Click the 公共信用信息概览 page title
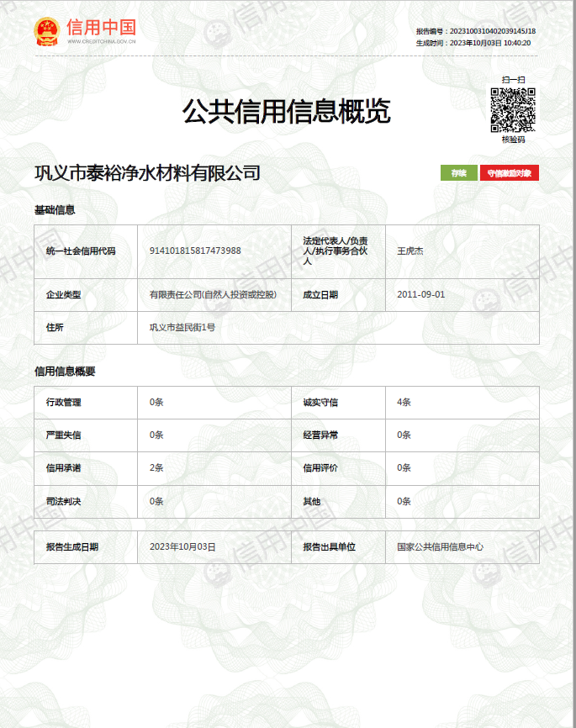The width and height of the screenshot is (576, 728). click(286, 112)
